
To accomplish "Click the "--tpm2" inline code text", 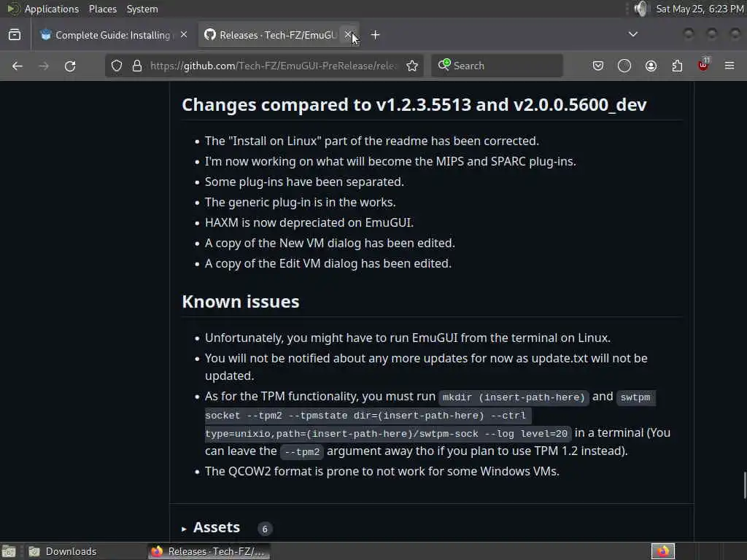I will (302, 451).
